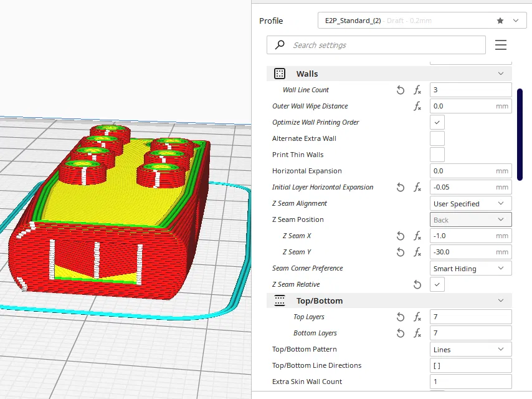Click formula icon for Z Seam Y
The image size is (532, 399).
[x=417, y=252]
